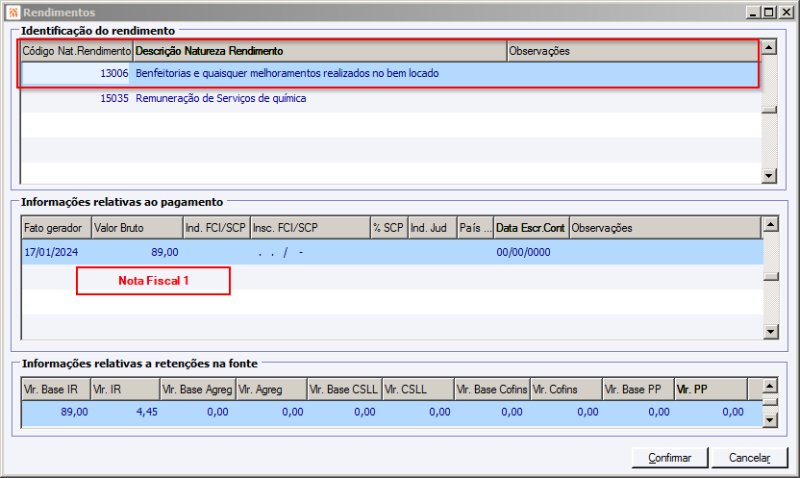Click the Confirmar button
800x478 pixels.
pos(669,458)
